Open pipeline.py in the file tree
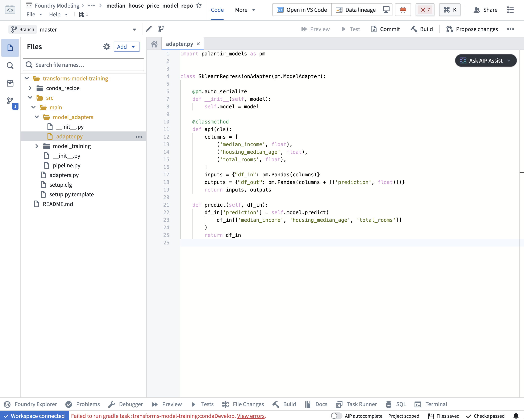524x420 pixels. 66,165
